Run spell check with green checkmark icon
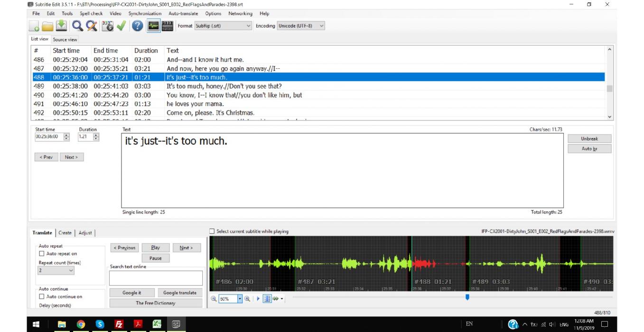This screenshot has height=332, width=644. (121, 26)
